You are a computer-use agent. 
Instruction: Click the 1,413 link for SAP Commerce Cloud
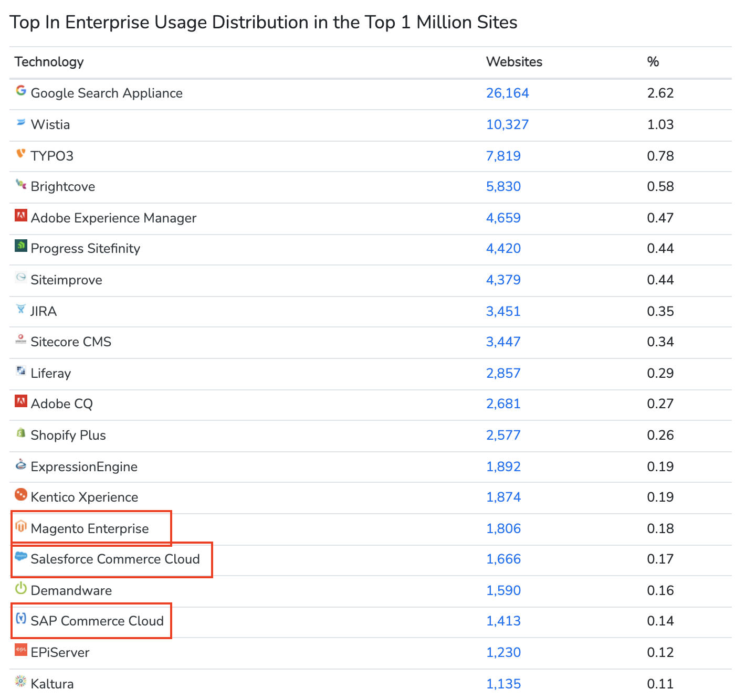coord(503,621)
